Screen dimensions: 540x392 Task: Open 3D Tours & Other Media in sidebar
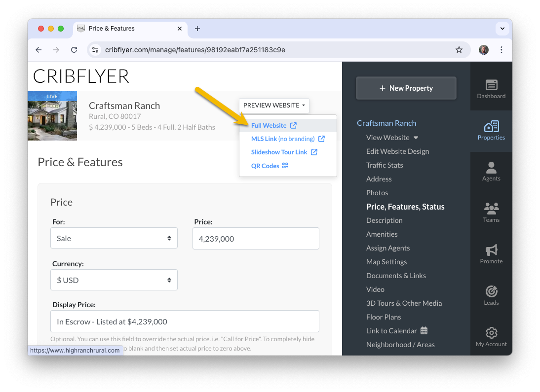[x=404, y=303]
